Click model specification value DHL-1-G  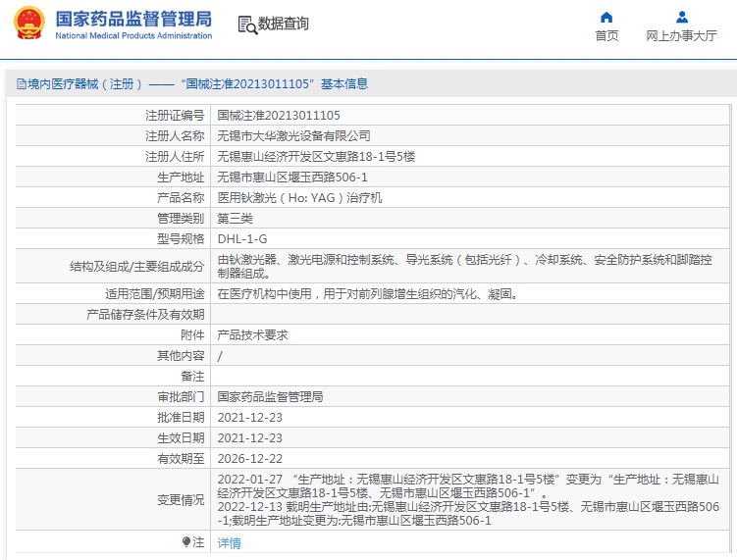(x=242, y=239)
